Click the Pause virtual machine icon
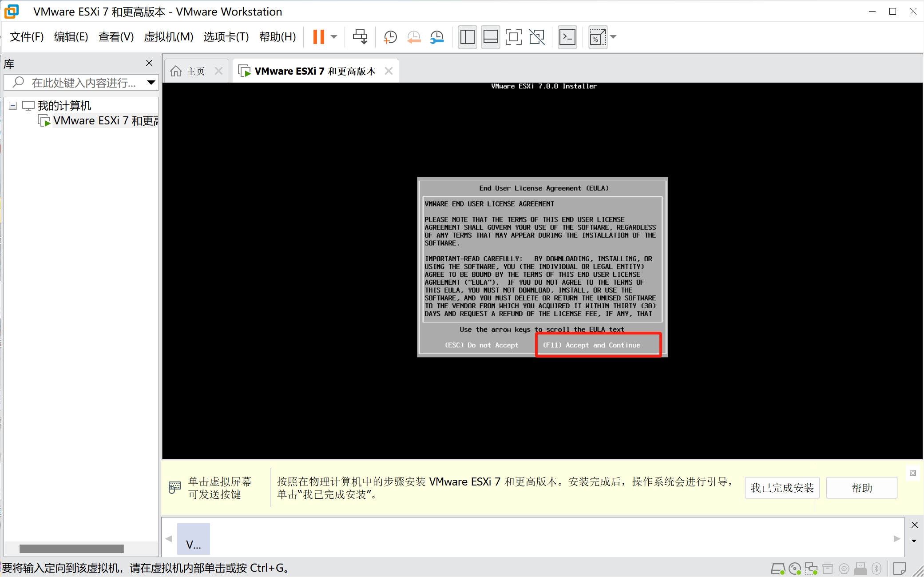 (x=318, y=37)
